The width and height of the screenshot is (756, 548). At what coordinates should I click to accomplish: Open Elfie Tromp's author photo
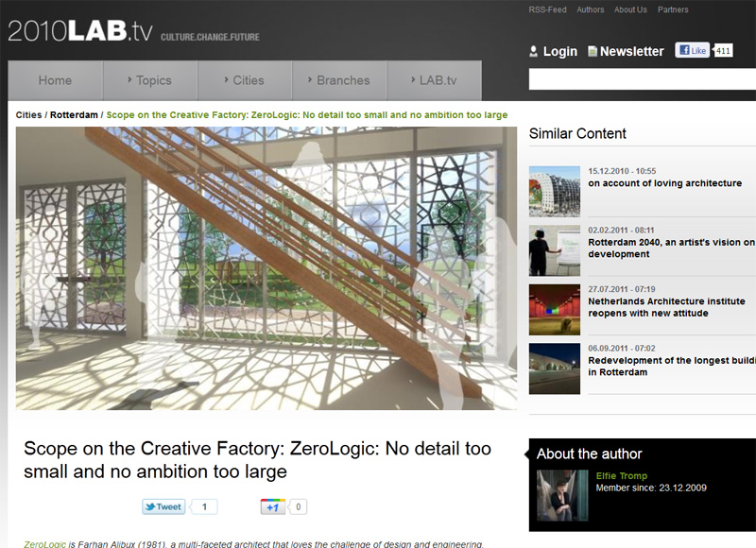[562, 495]
